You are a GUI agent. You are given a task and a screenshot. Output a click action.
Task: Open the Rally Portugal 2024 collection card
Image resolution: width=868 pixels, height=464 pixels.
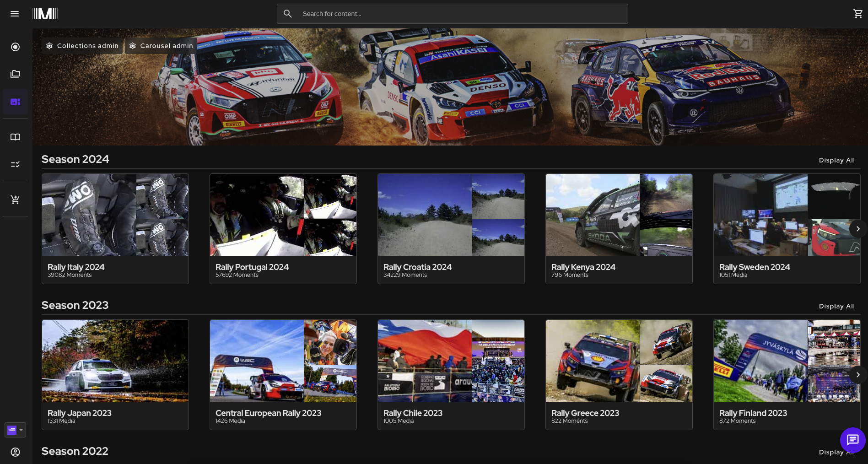[x=283, y=229]
